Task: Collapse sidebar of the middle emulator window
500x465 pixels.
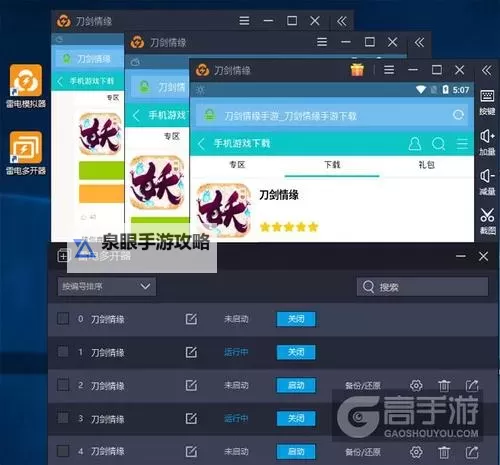Action: [x=419, y=42]
